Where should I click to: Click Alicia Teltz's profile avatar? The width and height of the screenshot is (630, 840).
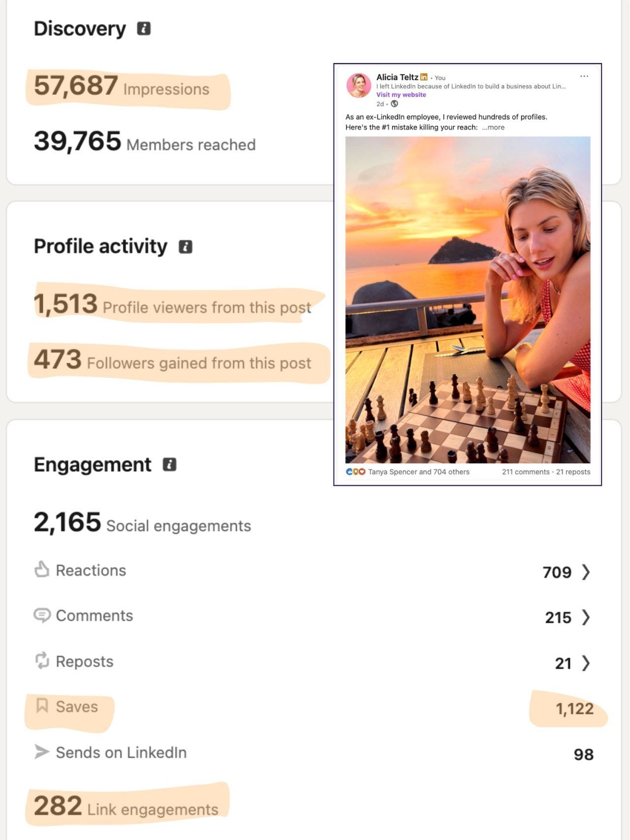(359, 85)
